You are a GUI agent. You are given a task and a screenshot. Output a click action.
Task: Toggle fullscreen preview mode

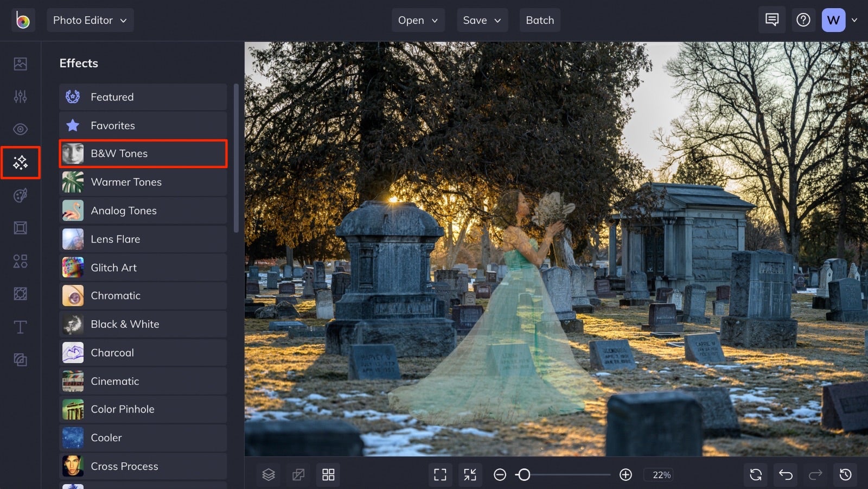click(x=440, y=474)
